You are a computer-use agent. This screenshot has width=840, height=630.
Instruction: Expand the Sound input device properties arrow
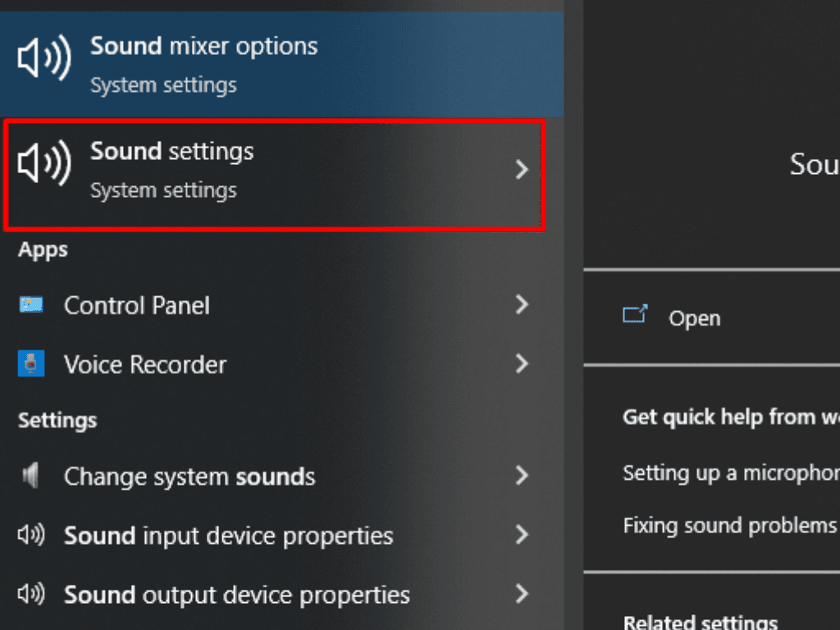pos(522,536)
